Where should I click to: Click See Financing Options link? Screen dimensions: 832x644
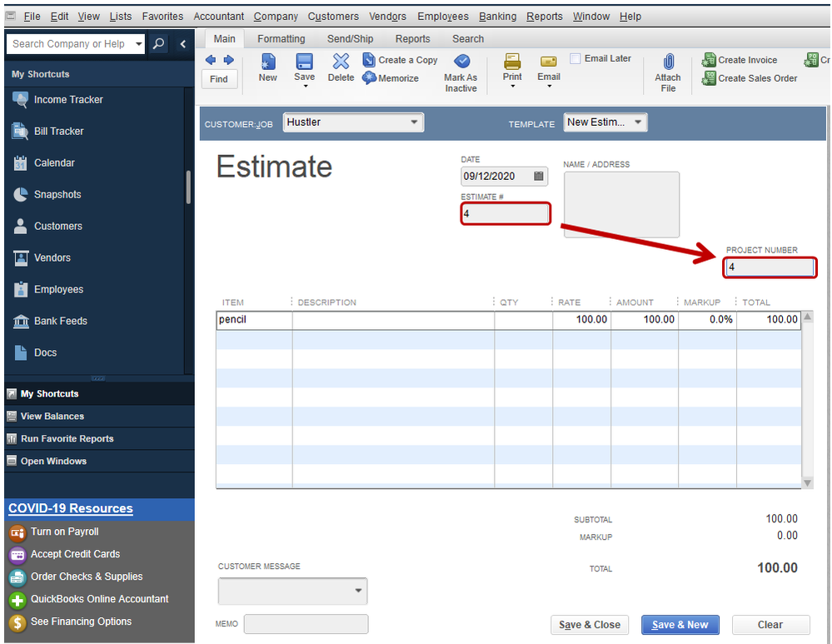81,622
